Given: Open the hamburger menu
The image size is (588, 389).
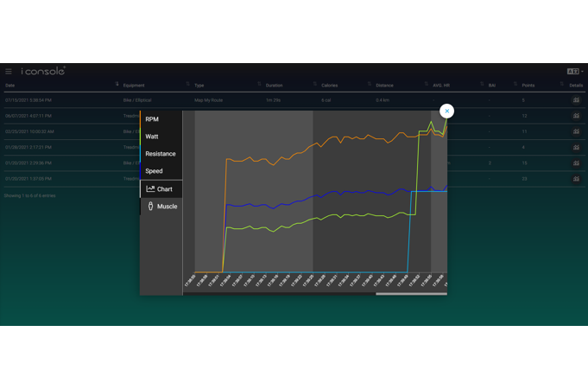Looking at the screenshot, I should click(9, 72).
